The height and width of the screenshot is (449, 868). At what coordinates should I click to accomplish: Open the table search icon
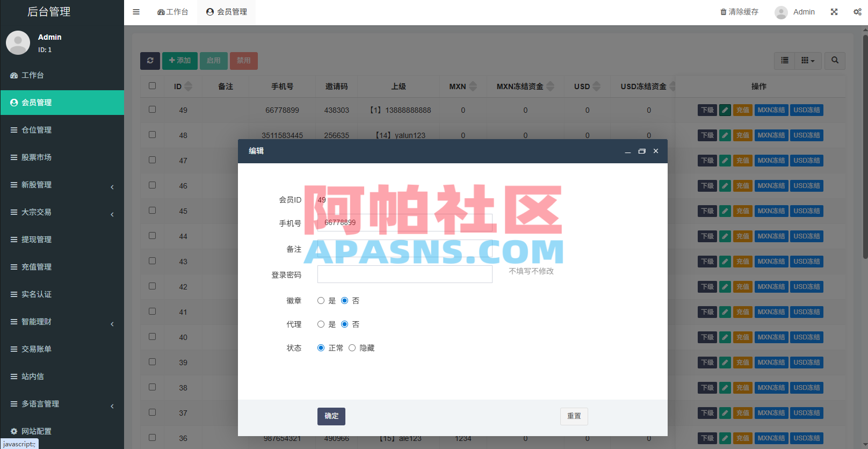coord(835,61)
